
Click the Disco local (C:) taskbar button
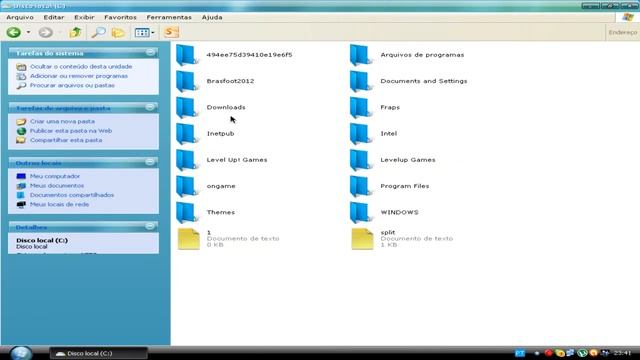(98, 353)
